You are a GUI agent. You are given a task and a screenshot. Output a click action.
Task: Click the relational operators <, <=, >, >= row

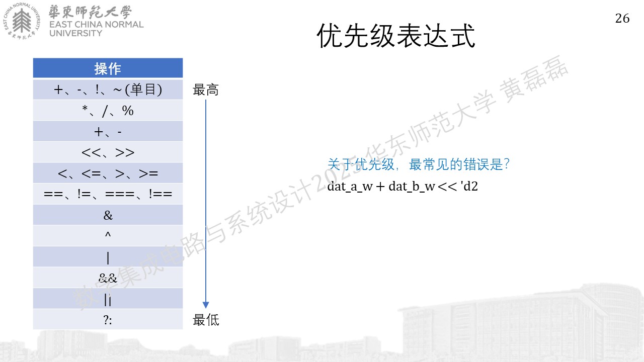(108, 173)
